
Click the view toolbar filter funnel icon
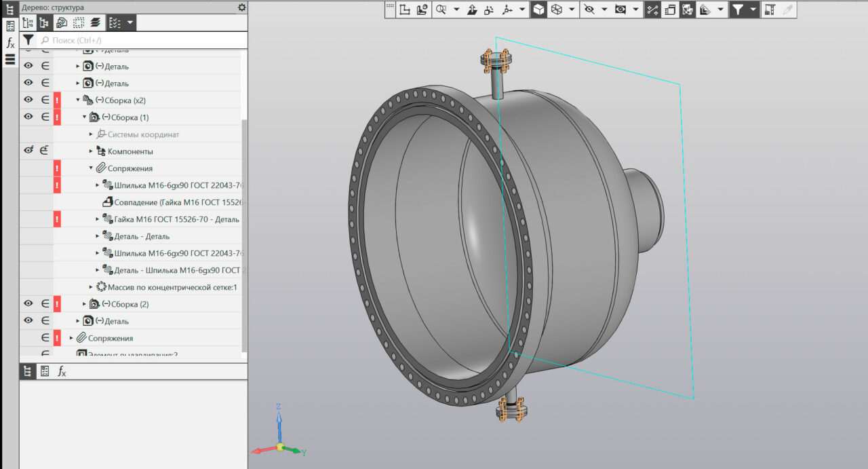737,10
